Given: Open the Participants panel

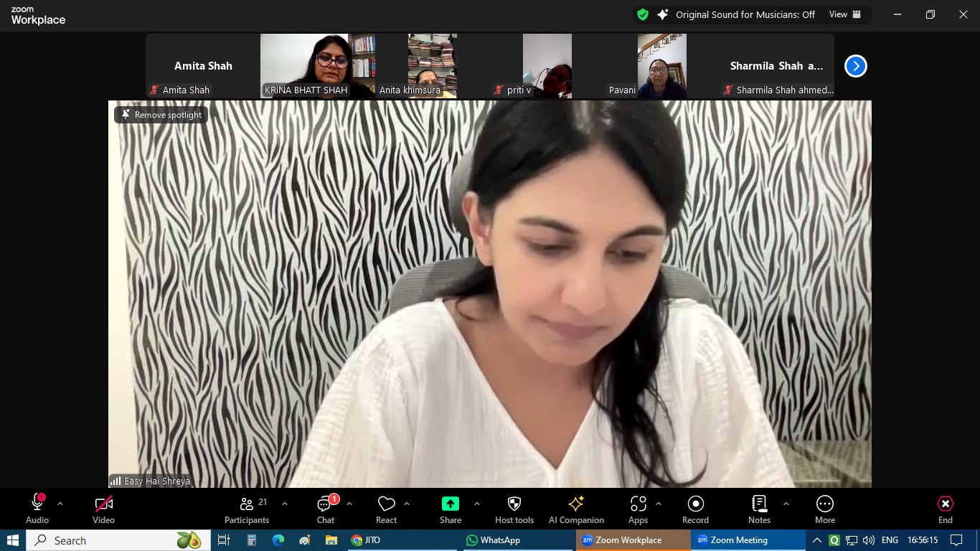Looking at the screenshot, I should coord(247,509).
